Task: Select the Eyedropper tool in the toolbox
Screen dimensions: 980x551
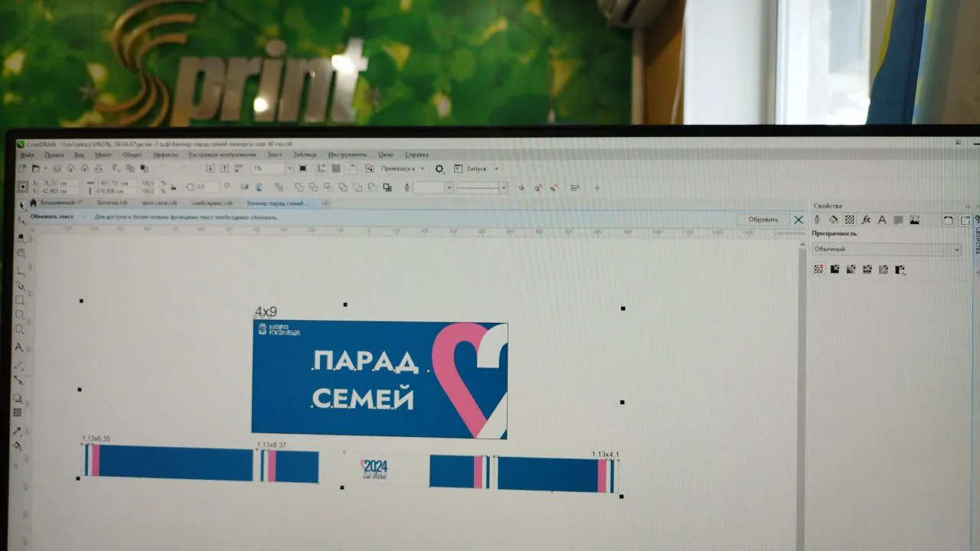Action: pyautogui.click(x=18, y=431)
